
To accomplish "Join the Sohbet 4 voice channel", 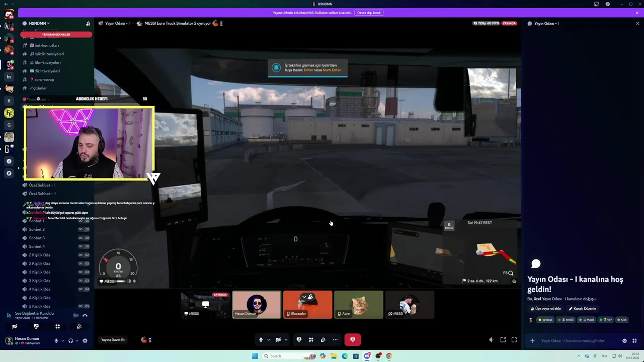I will 56,246.
